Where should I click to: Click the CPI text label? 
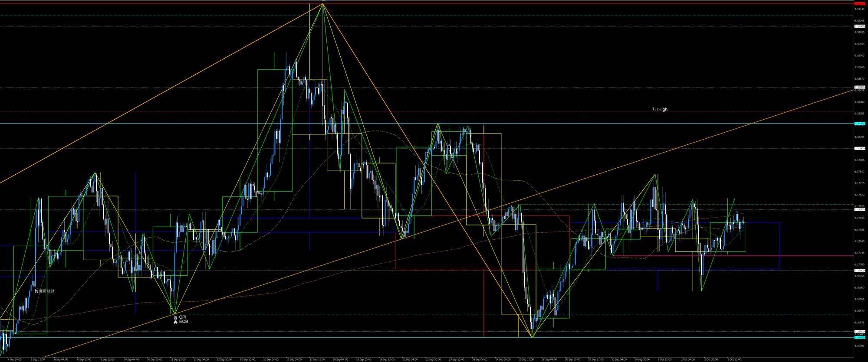tap(183, 317)
